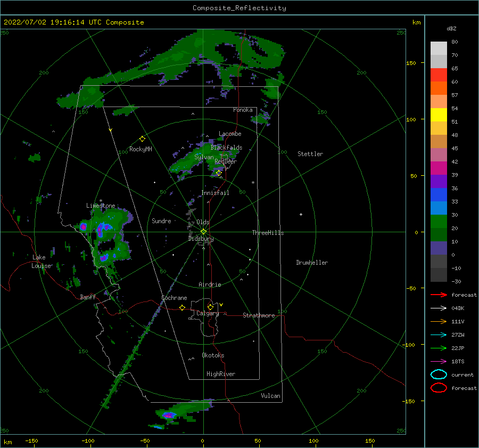Select the 65 dBZ red color swatch
479x448 pixels.
pos(439,75)
